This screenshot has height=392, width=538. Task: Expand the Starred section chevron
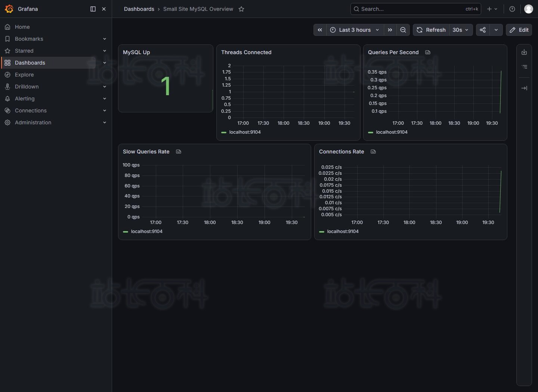click(x=105, y=51)
